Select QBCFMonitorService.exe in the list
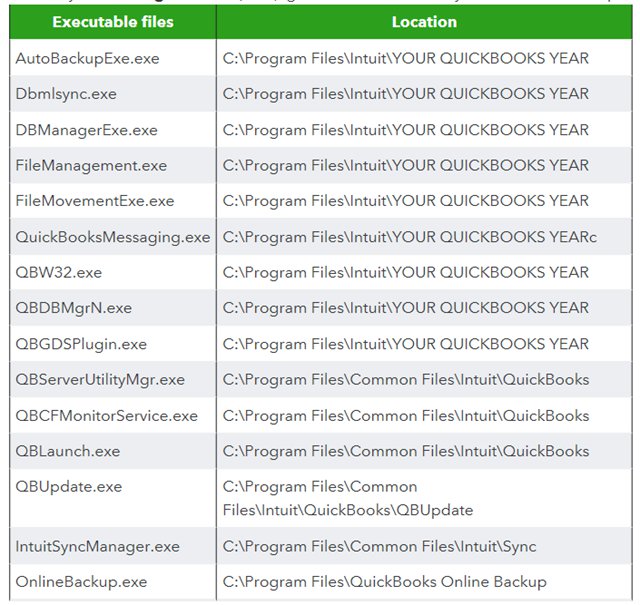The height and width of the screenshot is (605, 640). tap(107, 416)
